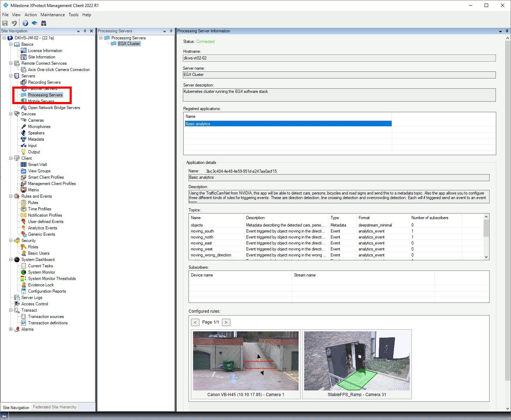The image size is (511, 420).
Task: Click the Save toolbar icon
Action: coord(5,23)
